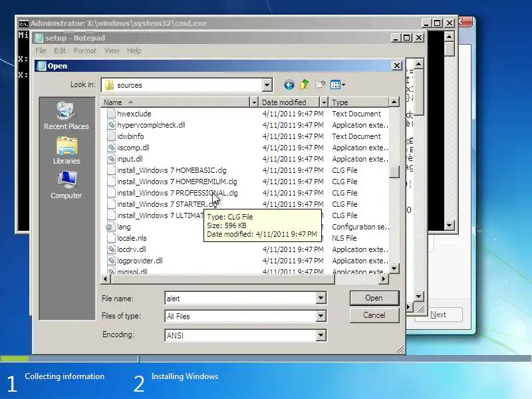Select the idwbinfo text document icon
The width and height of the screenshot is (532, 399).
click(111, 136)
